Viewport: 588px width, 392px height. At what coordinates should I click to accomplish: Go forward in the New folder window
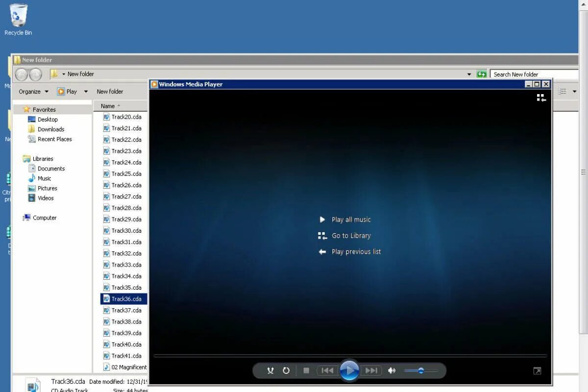[35, 74]
